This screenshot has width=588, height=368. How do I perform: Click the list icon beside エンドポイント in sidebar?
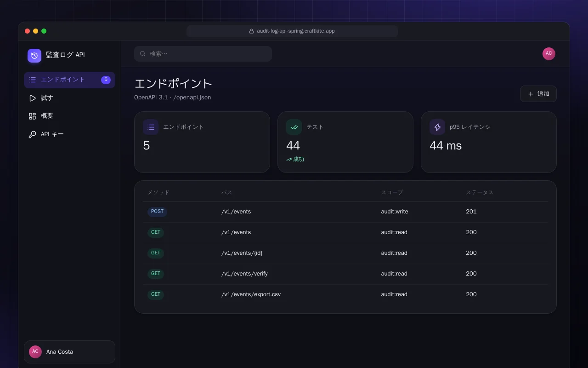pos(32,80)
